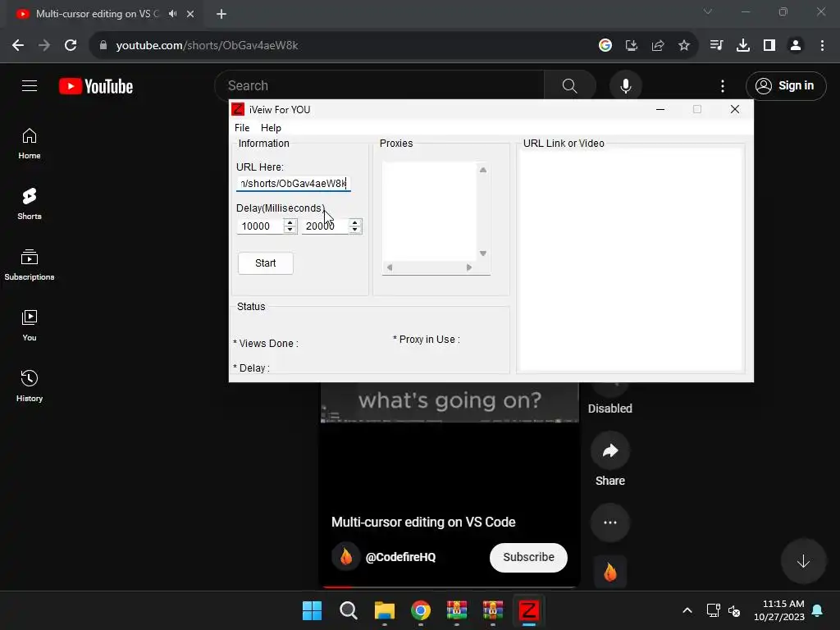Image resolution: width=840 pixels, height=630 pixels.
Task: Go back in the browser
Action: 18,46
